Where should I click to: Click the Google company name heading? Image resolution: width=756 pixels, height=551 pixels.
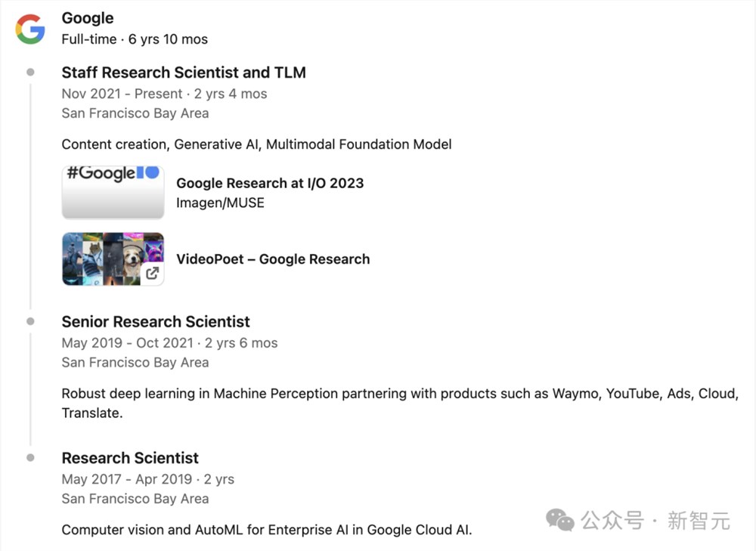pyautogui.click(x=87, y=17)
